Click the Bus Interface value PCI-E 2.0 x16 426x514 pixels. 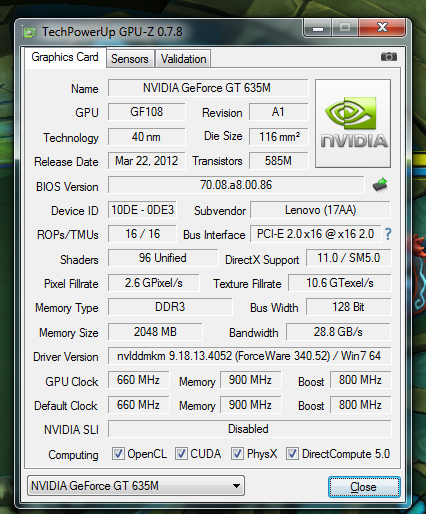[x=315, y=234]
